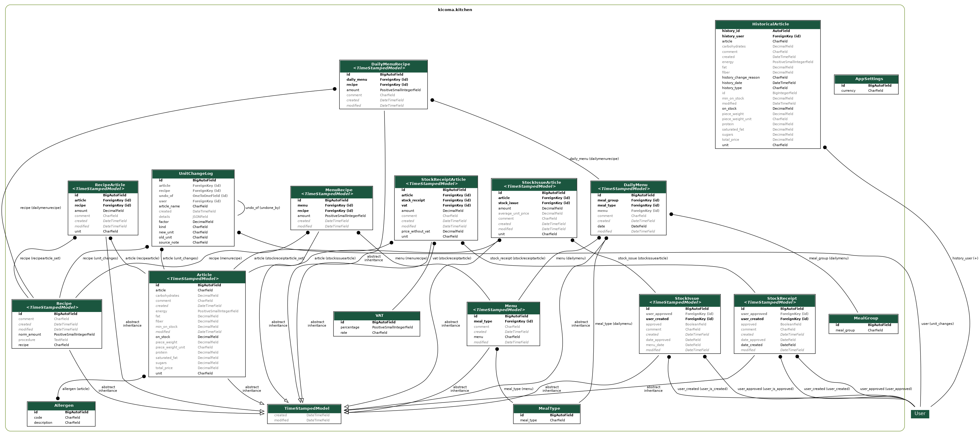Select the 'meal_type (menu)' edge label
Image resolution: width=980 pixels, height=436 pixels.
pos(518,389)
